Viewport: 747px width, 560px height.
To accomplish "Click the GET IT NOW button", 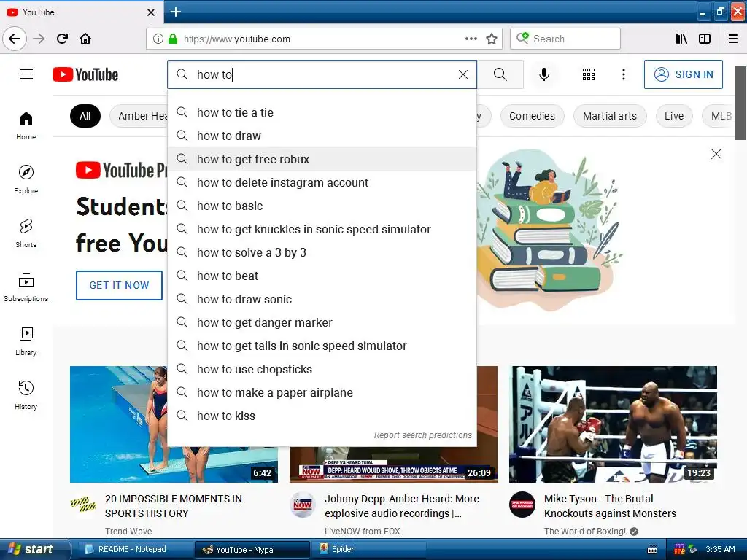I will click(x=119, y=285).
